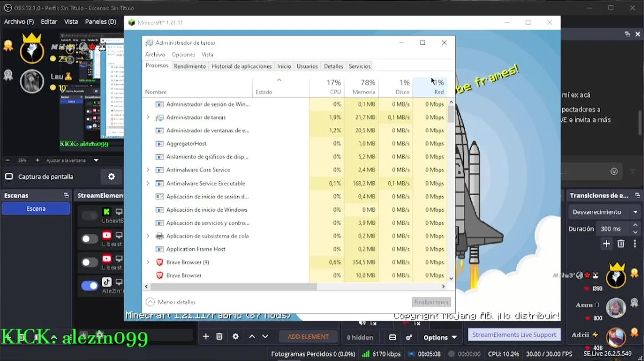Select the AggregatorHost process row

tap(295, 144)
